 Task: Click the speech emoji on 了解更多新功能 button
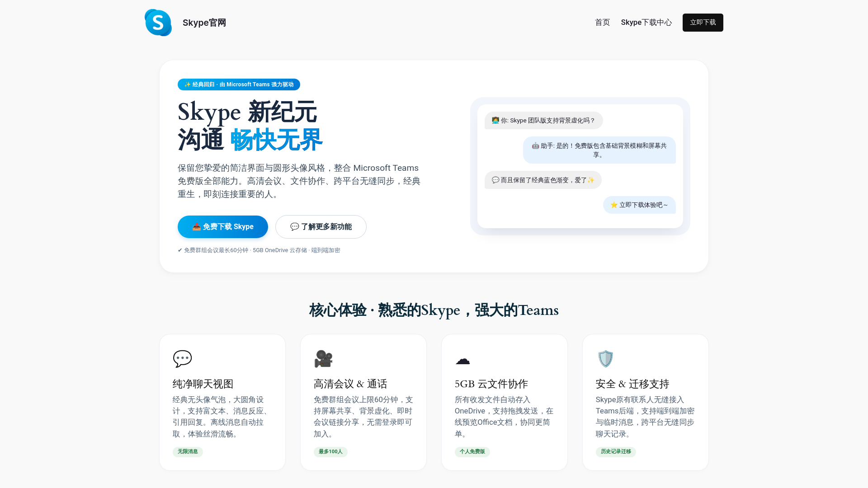(294, 227)
